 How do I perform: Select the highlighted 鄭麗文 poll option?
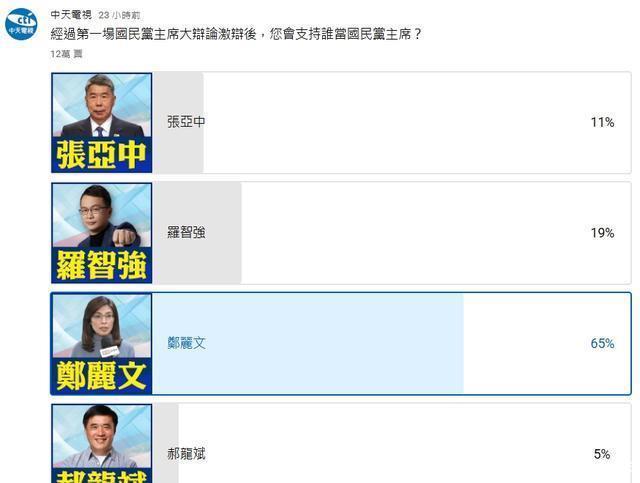click(341, 343)
